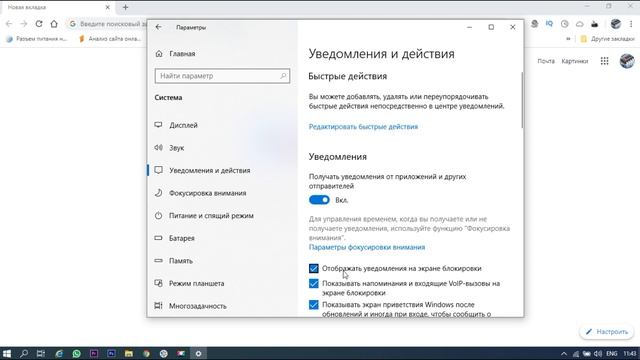Click the clock extension icon in Chrome
Image resolution: width=640 pixels, height=360 pixels.
564,24
